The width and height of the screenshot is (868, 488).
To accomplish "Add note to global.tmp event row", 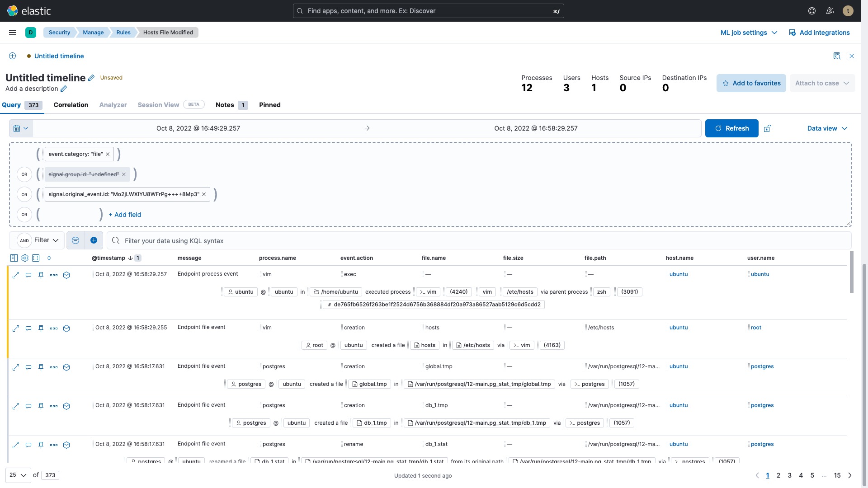I will (28, 367).
